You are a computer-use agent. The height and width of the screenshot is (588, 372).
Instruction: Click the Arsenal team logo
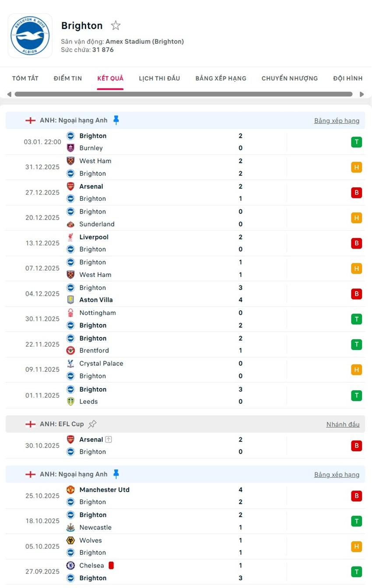(x=70, y=186)
